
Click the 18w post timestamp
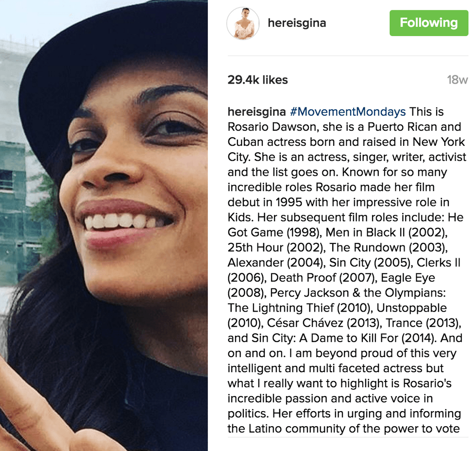457,80
